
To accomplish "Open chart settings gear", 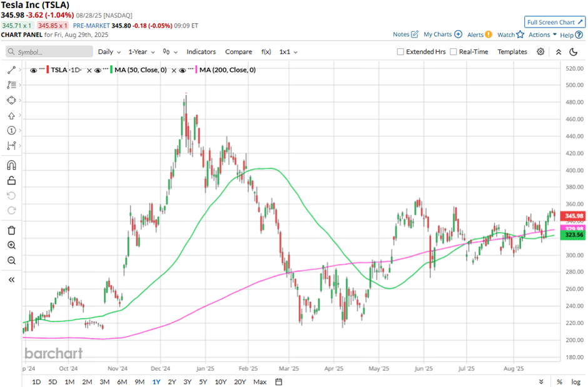I will [540, 52].
